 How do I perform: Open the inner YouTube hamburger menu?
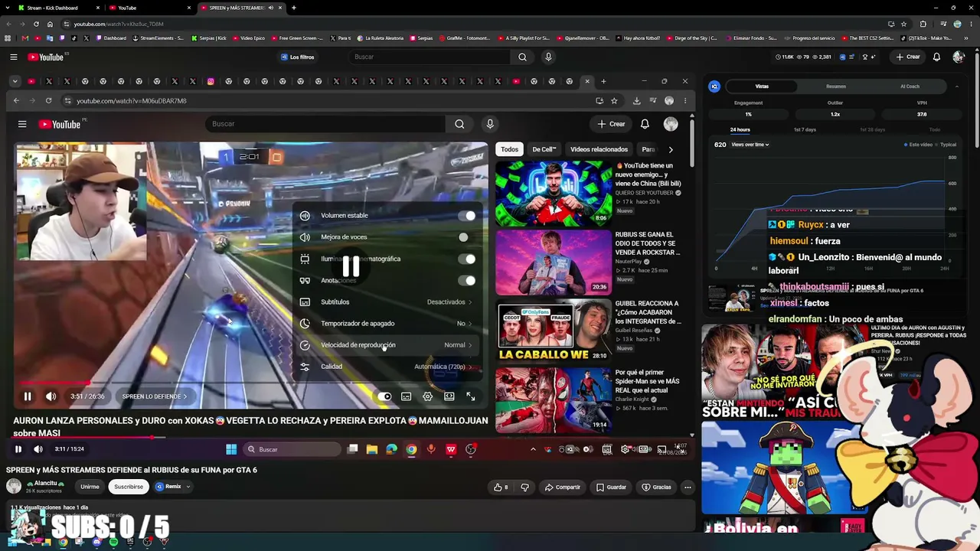pos(22,124)
